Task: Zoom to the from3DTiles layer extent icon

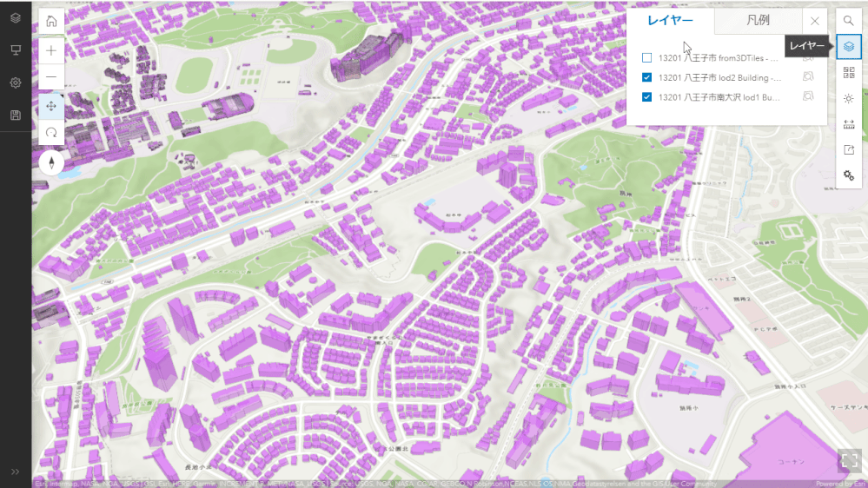Action: coord(808,57)
